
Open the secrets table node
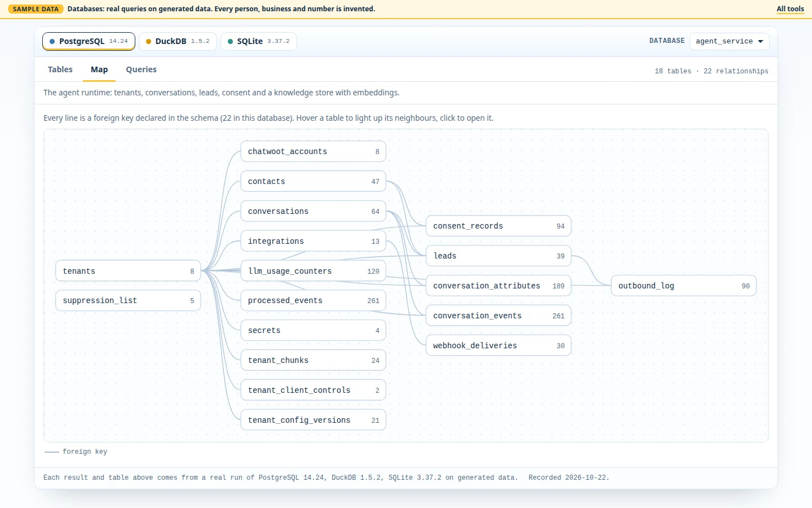314,330
